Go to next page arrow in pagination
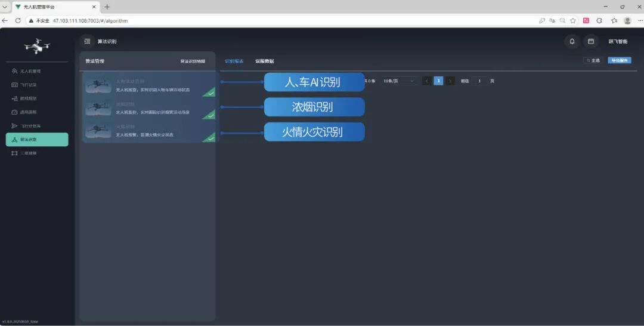 (450, 81)
